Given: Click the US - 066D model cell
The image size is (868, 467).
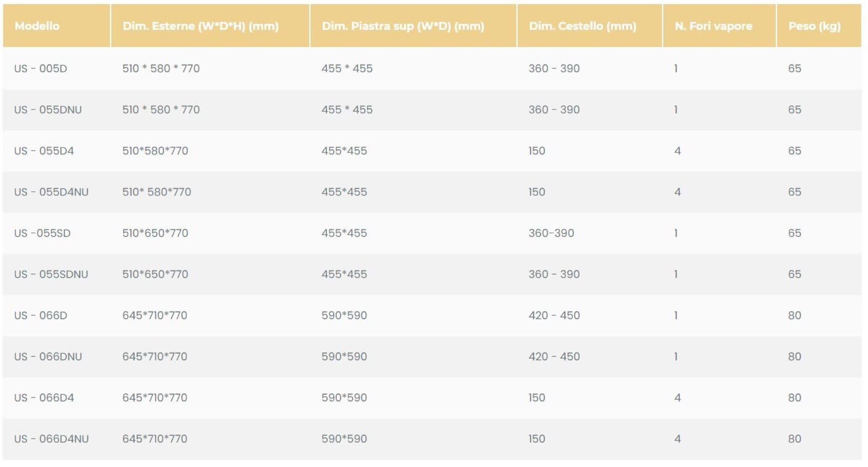Looking at the screenshot, I should pyautogui.click(x=41, y=315).
